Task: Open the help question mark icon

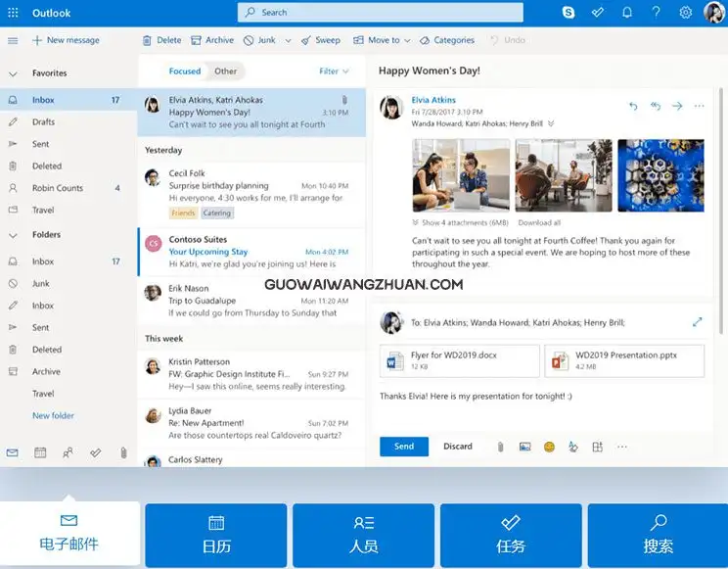Action: tap(656, 13)
